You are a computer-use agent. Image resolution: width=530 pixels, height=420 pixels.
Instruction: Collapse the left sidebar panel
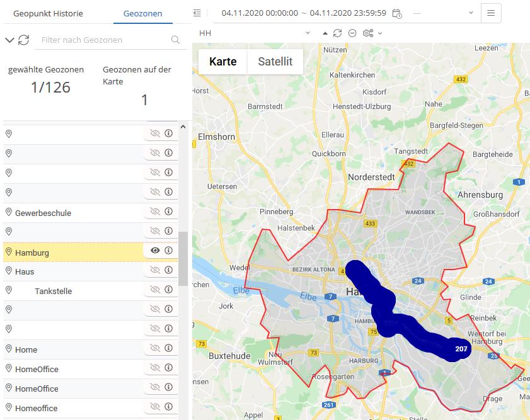pos(197,13)
